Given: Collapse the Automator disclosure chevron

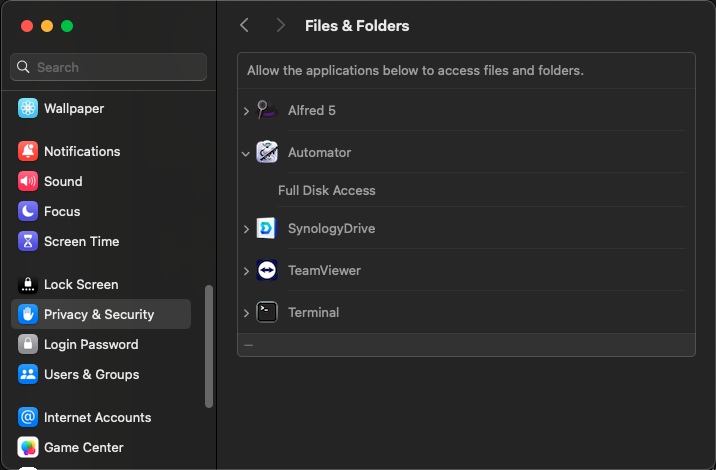Looking at the screenshot, I should tap(246, 153).
